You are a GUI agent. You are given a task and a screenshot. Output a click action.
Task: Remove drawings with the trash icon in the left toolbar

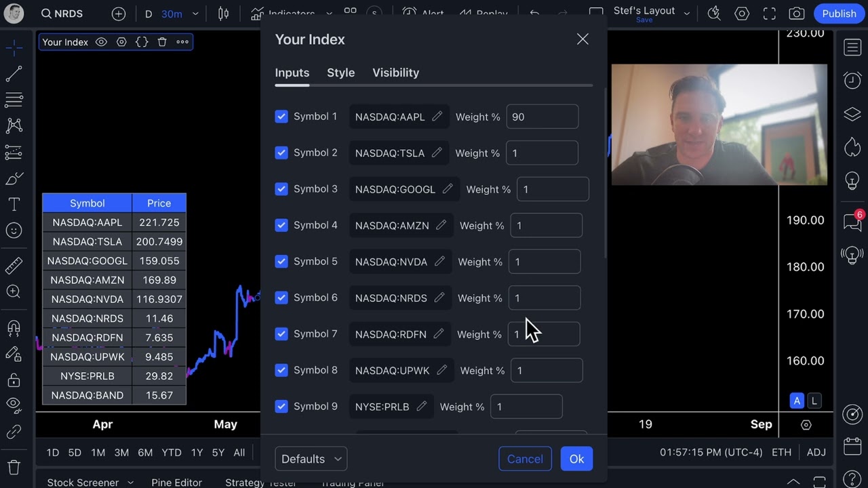click(14, 467)
